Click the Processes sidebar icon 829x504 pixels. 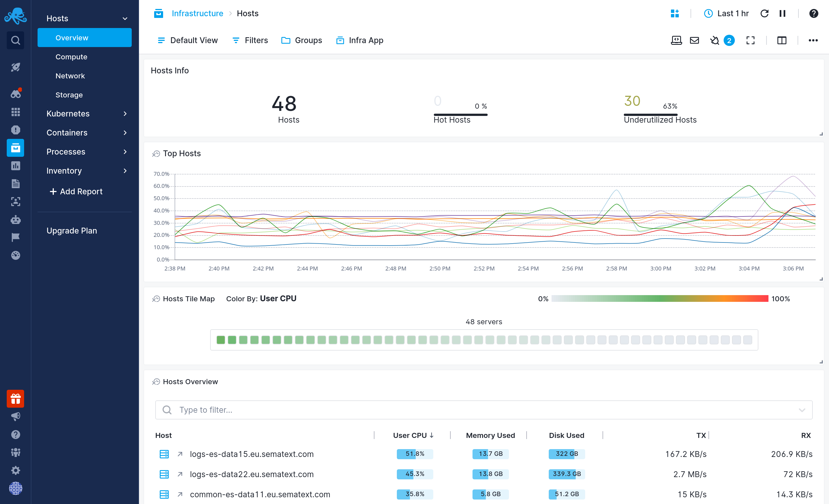click(x=66, y=151)
